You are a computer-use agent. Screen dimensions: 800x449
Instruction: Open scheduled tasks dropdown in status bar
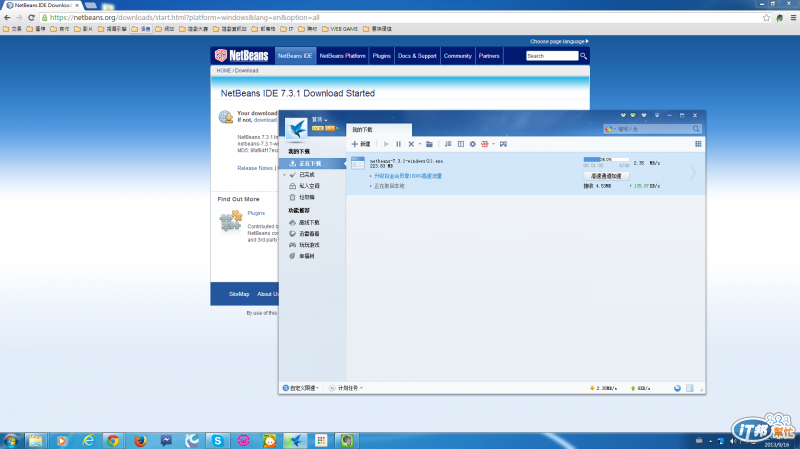346,388
